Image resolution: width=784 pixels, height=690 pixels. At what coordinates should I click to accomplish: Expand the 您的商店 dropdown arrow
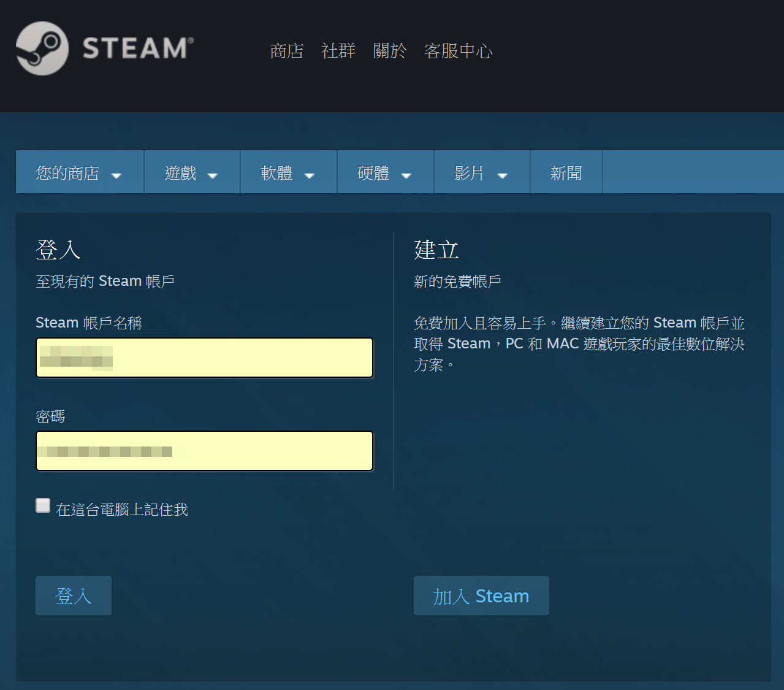click(x=116, y=175)
